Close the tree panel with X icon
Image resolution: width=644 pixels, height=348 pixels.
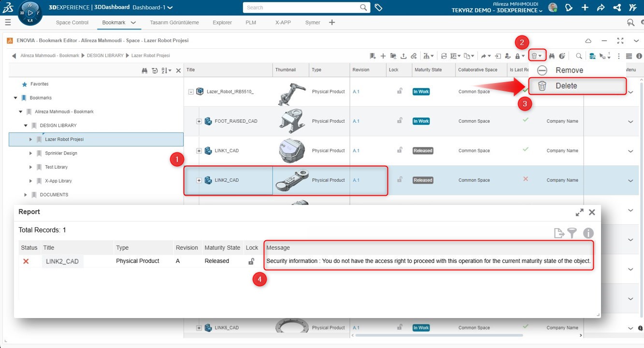pos(178,71)
